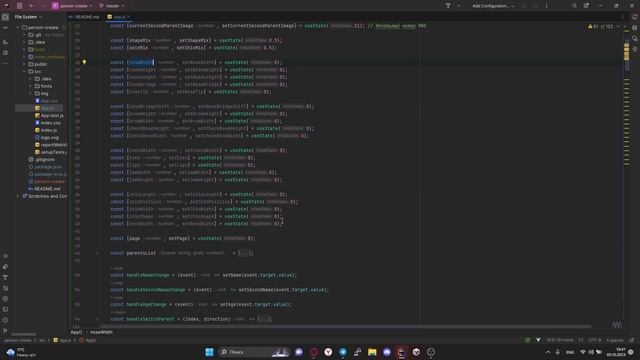Open the editor tabs options menu
640x360 pixels.
pos(622,17)
